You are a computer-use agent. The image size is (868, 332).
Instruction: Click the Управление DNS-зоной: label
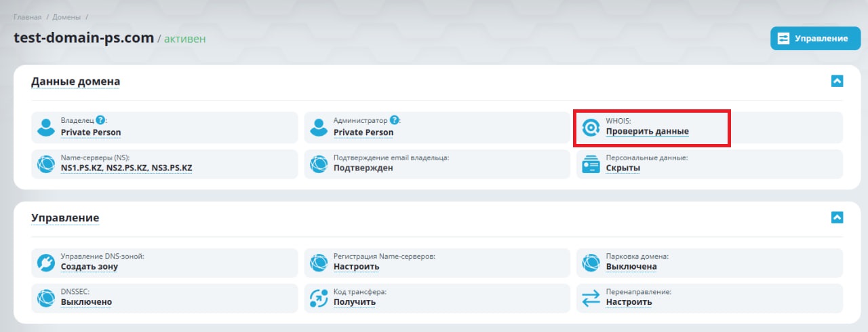point(102,257)
